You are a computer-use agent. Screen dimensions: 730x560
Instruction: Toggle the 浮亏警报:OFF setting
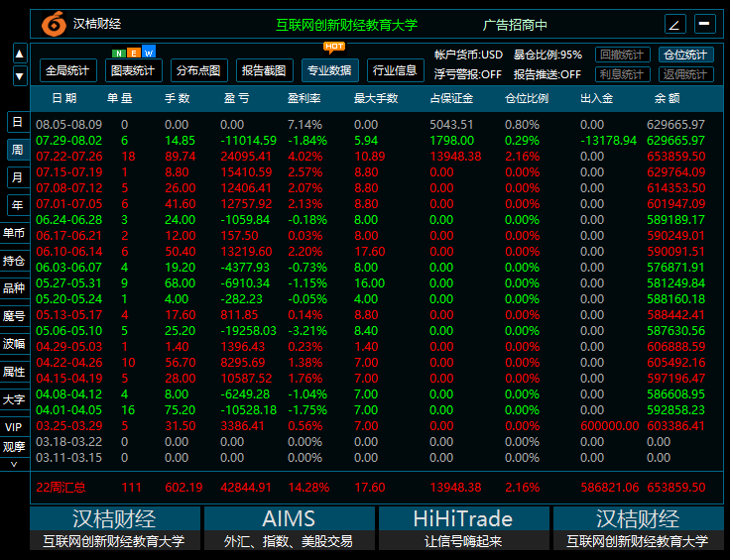pyautogui.click(x=468, y=74)
